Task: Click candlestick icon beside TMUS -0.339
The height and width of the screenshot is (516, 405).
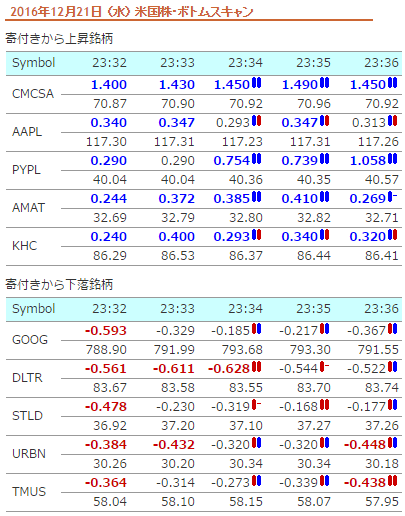Action: [x=324, y=481]
